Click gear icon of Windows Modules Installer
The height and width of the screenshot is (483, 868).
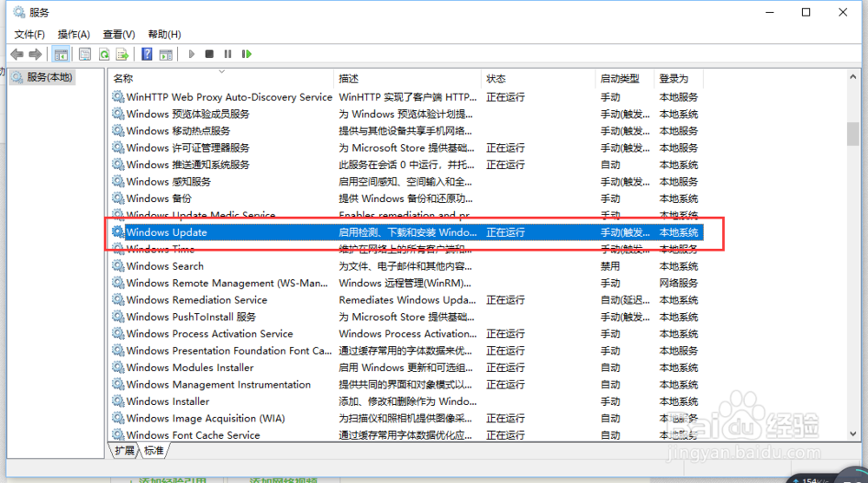(x=118, y=368)
